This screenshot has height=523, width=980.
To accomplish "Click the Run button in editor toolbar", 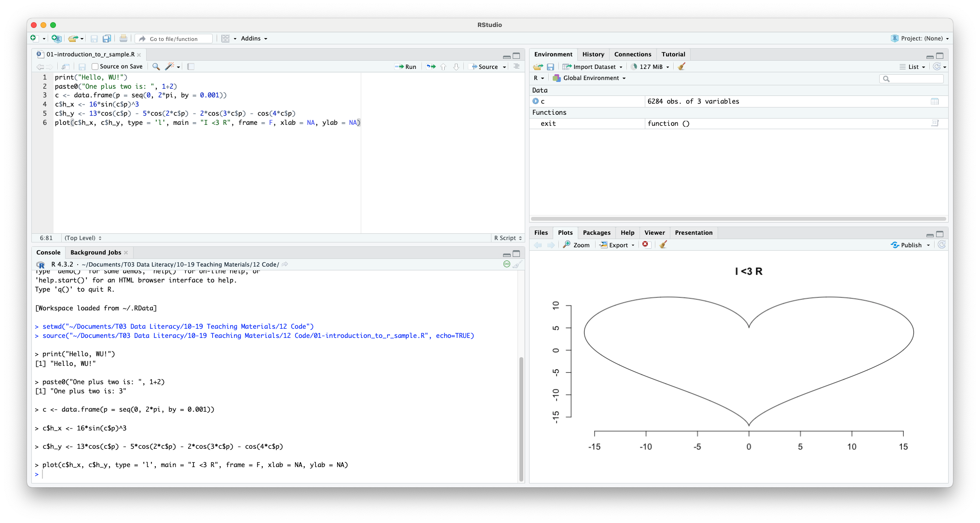I will coord(406,67).
